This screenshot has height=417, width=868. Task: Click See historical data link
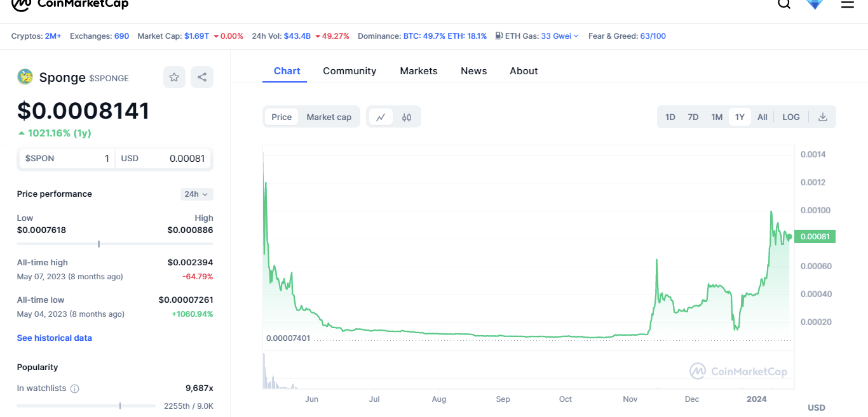point(55,338)
